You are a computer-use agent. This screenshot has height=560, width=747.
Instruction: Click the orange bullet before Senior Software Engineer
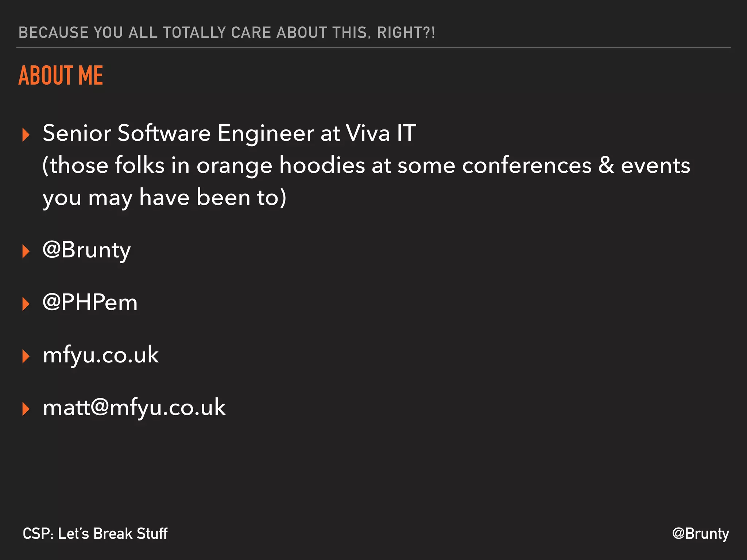point(26,135)
